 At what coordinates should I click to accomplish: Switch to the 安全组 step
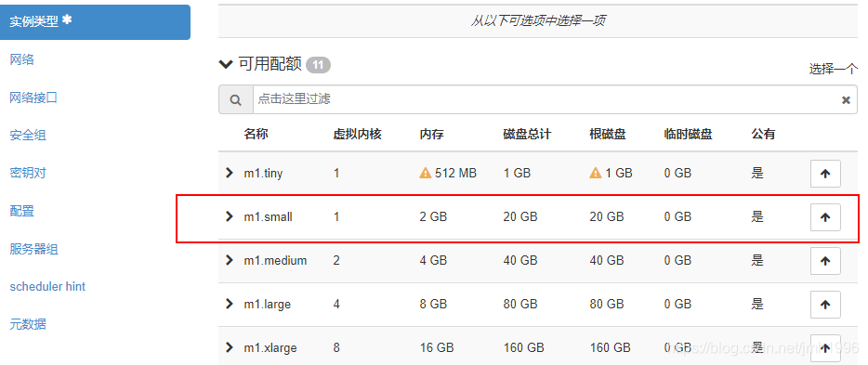(x=28, y=135)
